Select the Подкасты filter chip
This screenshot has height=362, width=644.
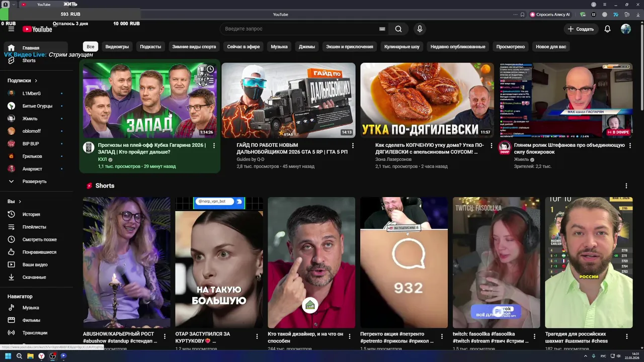pyautogui.click(x=150, y=47)
